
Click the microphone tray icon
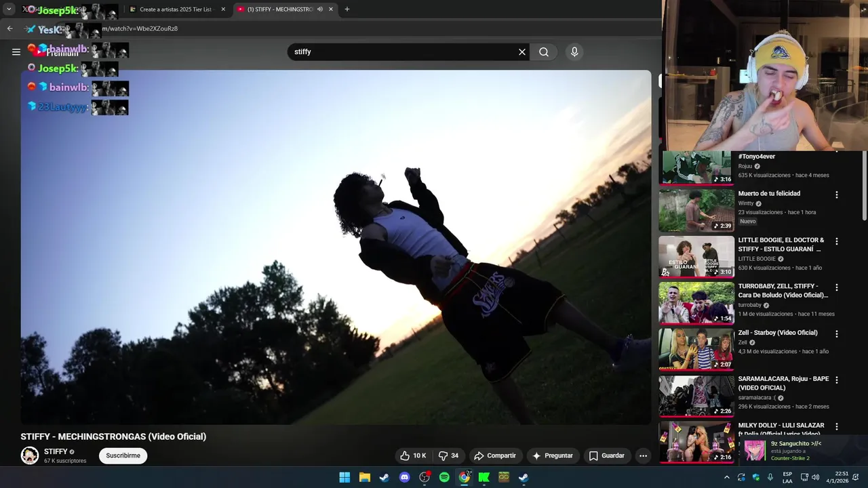(770, 477)
